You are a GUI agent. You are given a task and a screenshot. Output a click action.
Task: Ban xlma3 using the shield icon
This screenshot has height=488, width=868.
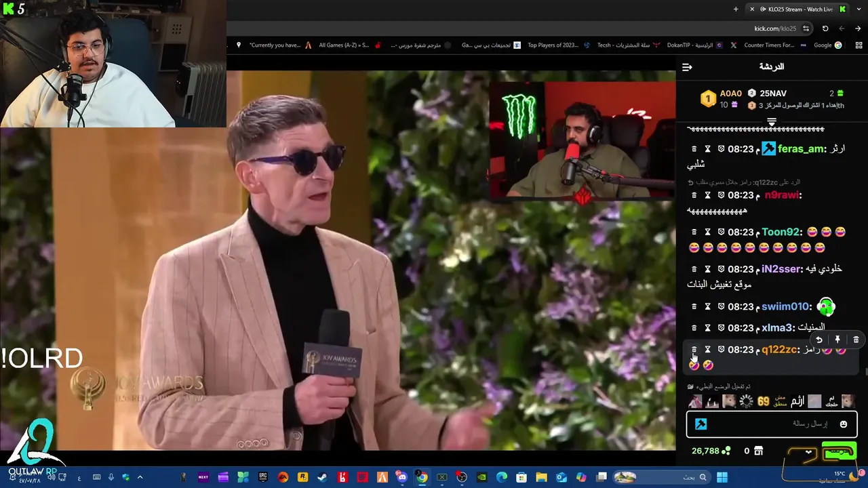tap(721, 328)
